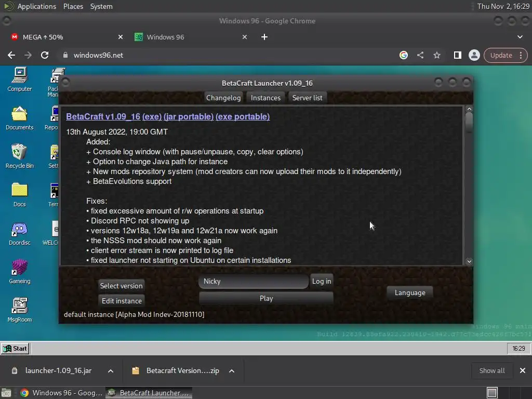532x399 pixels.
Task: Click the Edit instance button
Action: pyautogui.click(x=122, y=301)
